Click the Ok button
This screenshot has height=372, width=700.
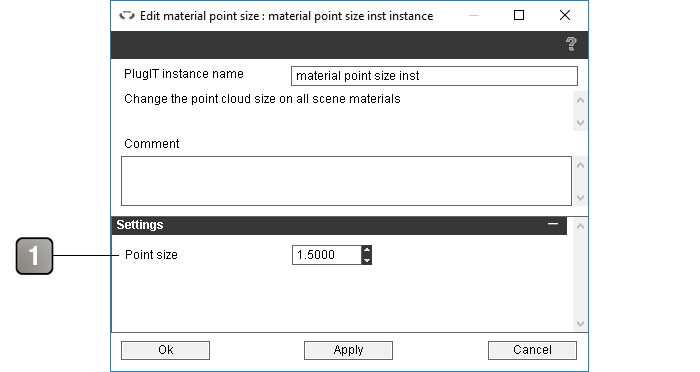pyautogui.click(x=165, y=350)
